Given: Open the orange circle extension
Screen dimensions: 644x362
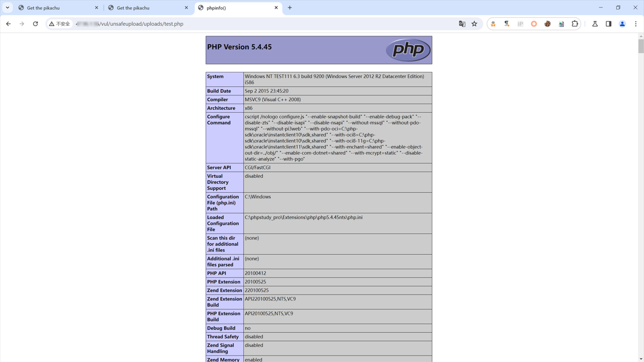Looking at the screenshot, I should click(x=534, y=24).
